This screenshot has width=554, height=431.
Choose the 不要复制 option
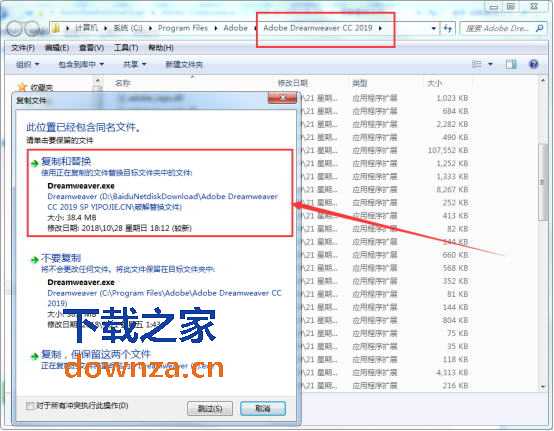tap(160, 291)
